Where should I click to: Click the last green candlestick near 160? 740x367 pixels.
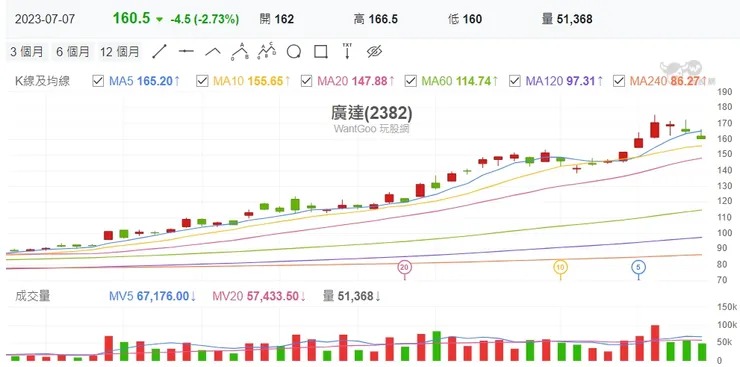pyautogui.click(x=701, y=137)
